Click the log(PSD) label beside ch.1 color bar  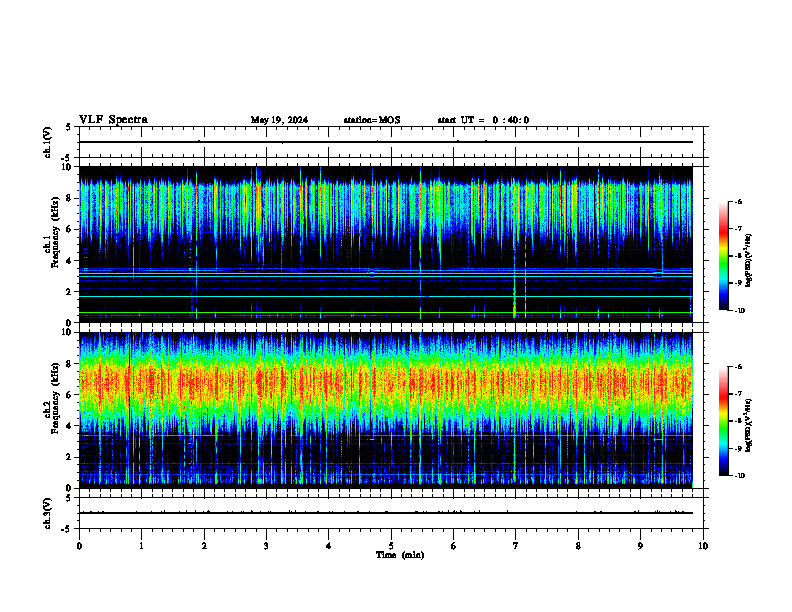[x=749, y=261]
